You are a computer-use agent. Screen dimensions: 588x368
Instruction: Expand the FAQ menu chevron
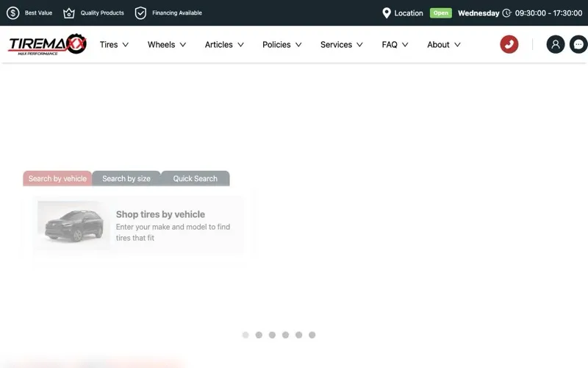click(x=405, y=45)
